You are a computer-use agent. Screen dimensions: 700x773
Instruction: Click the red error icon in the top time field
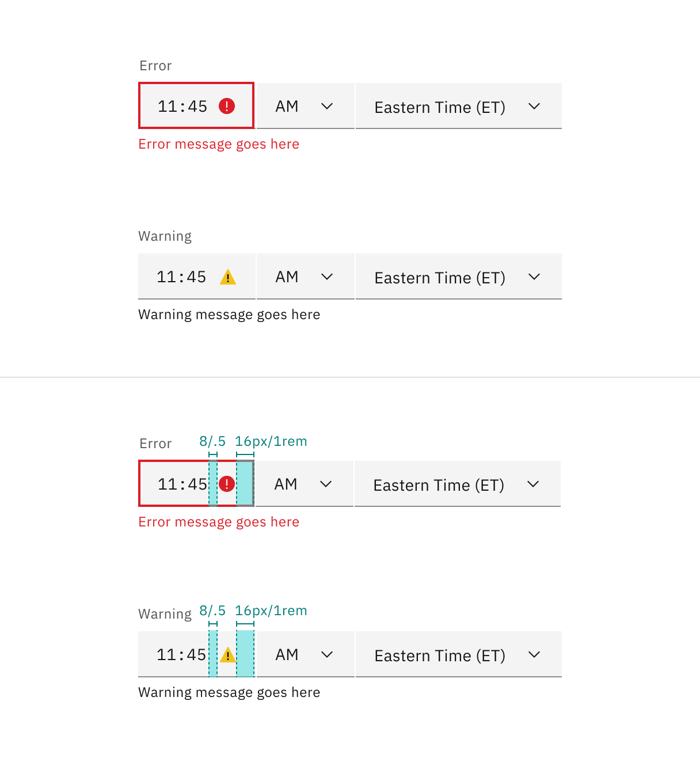coord(227,106)
